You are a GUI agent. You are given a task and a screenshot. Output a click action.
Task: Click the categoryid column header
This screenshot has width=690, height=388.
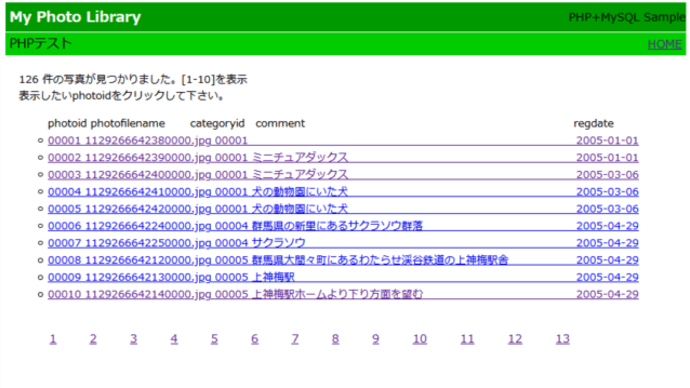point(217,123)
